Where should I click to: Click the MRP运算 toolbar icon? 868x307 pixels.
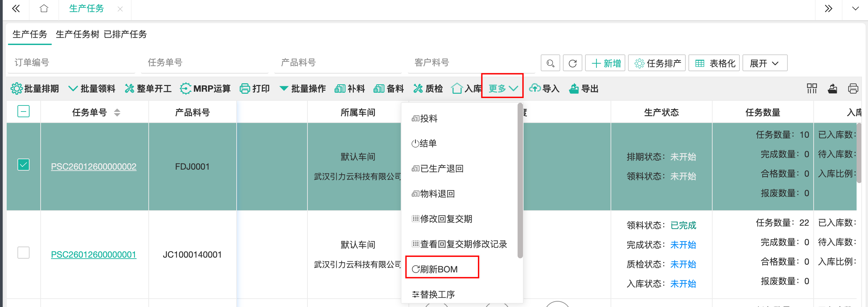pos(185,89)
